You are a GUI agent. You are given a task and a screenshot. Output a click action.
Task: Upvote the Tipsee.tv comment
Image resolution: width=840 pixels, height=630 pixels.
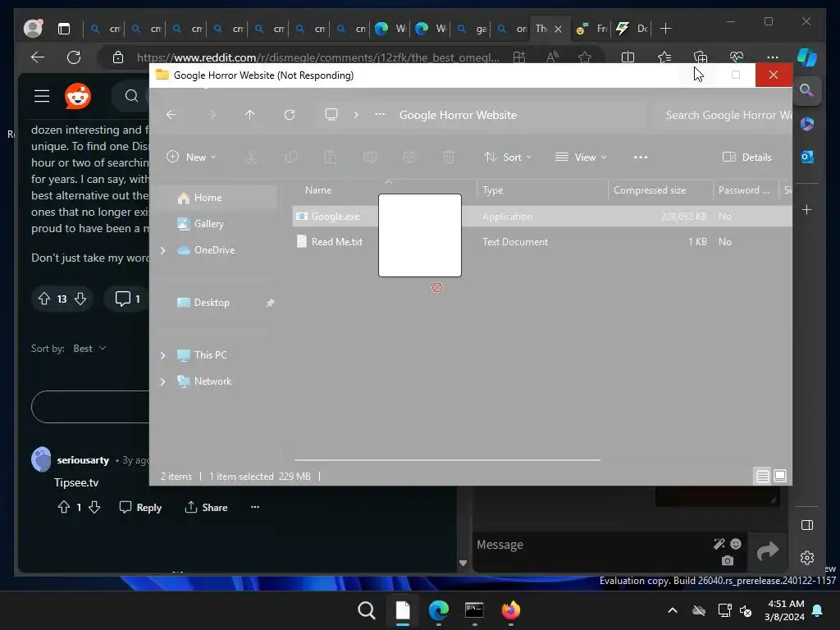click(64, 507)
